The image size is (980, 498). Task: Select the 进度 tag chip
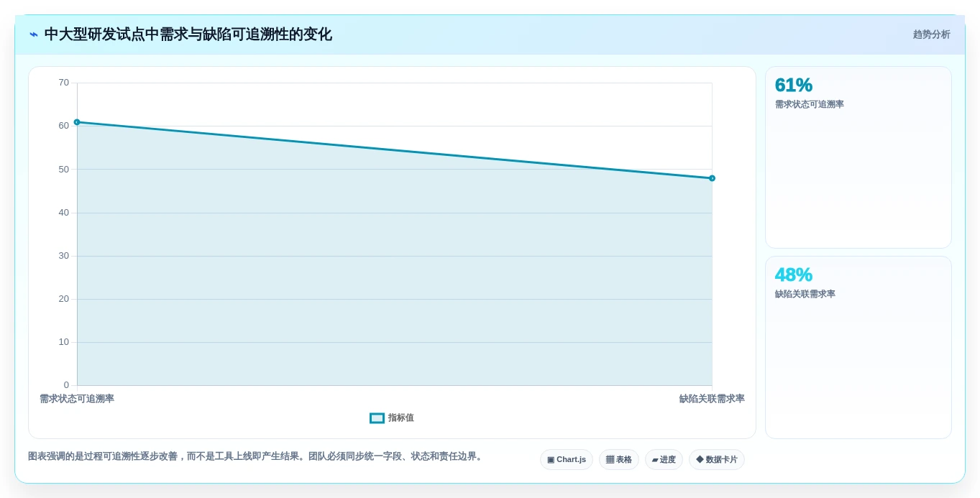664,460
